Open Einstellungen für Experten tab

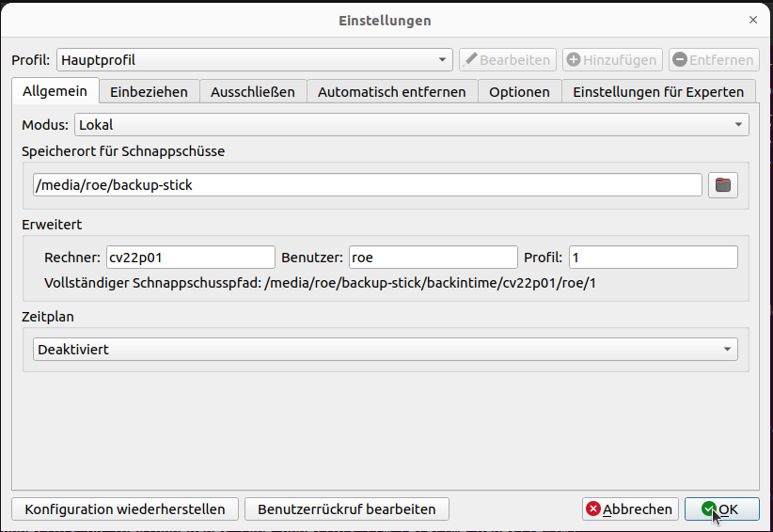point(658,91)
